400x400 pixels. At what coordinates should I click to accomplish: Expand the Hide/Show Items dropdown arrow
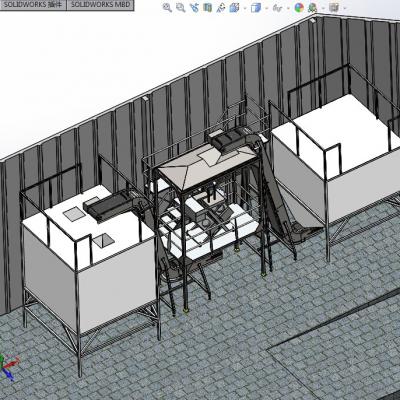288,8
